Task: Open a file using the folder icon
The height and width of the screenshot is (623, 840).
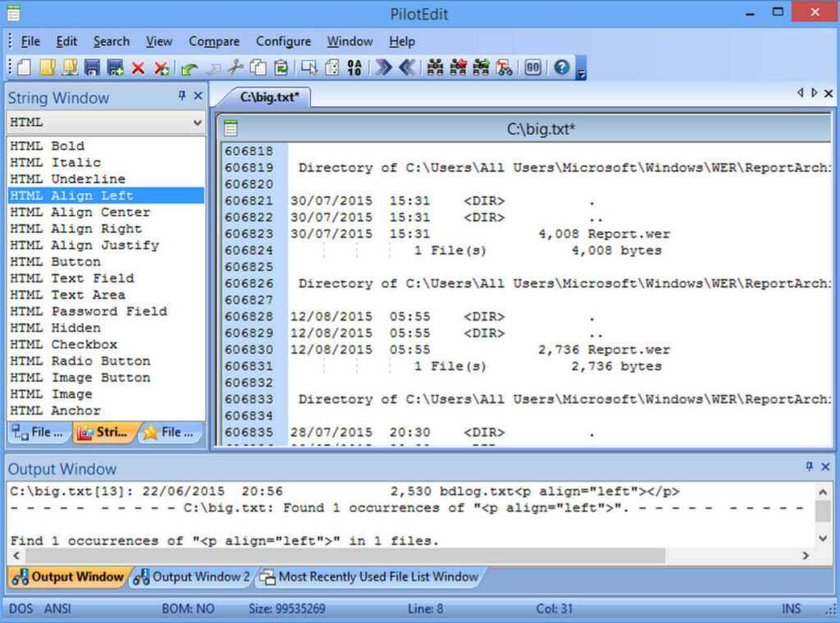Action: coord(46,67)
